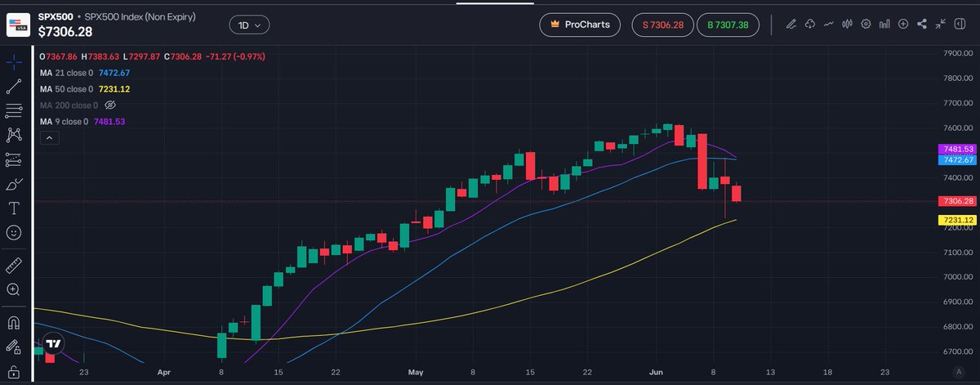Screen dimensions: 980x385
Task: Select the crosshair cursor tool
Action: [x=14, y=62]
